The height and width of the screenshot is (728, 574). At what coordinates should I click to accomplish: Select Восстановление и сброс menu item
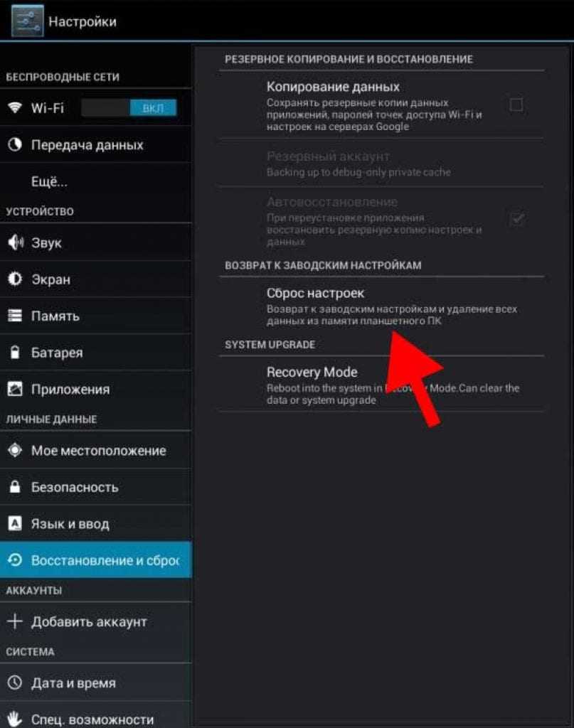click(x=95, y=560)
